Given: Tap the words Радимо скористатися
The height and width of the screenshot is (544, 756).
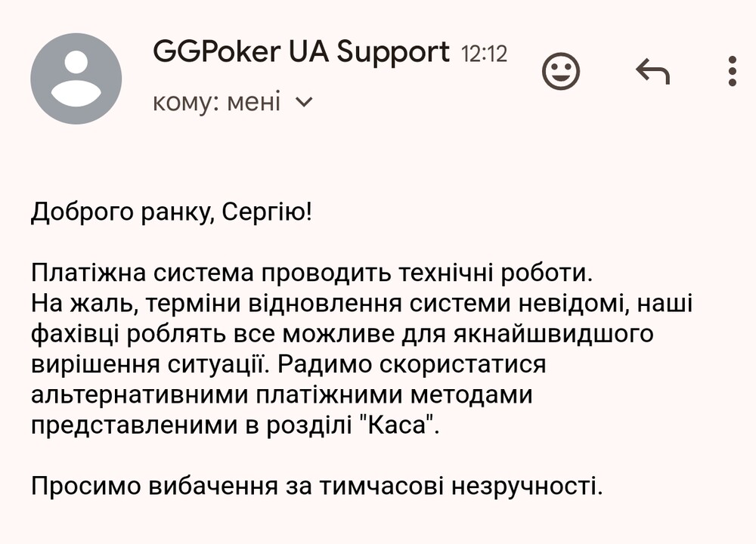Looking at the screenshot, I should point(412,364).
